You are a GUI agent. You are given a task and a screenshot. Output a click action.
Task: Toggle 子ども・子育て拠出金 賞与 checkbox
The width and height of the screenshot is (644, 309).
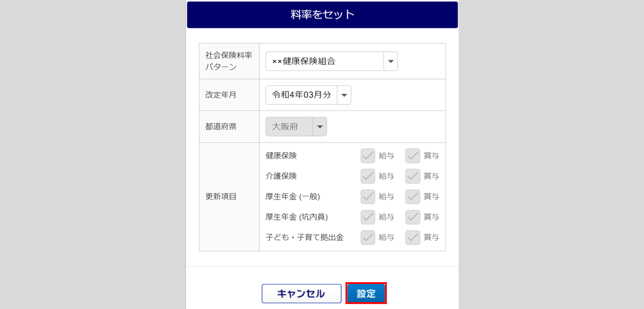coord(412,237)
